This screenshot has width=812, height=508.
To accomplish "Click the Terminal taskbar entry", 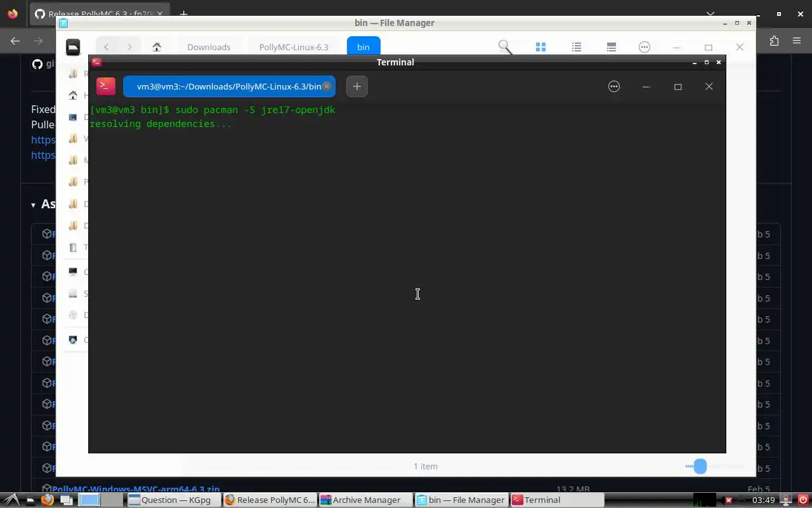I will 557,500.
